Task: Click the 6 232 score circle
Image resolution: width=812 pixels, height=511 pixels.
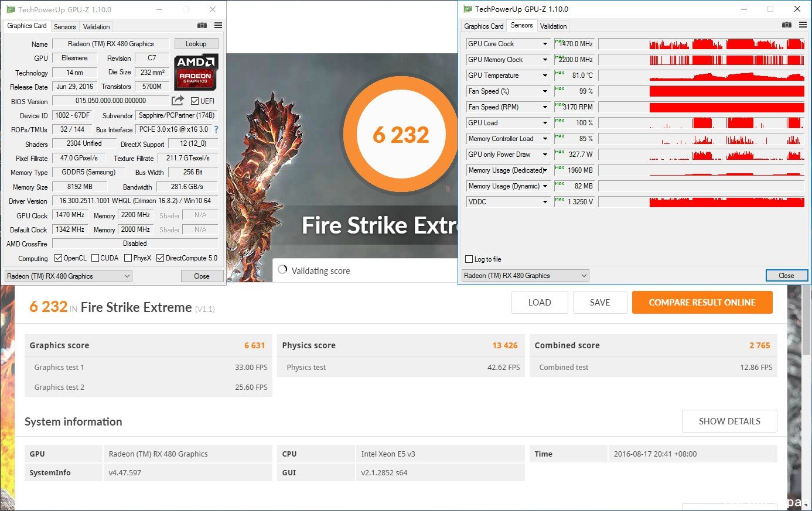Action: coord(401,135)
